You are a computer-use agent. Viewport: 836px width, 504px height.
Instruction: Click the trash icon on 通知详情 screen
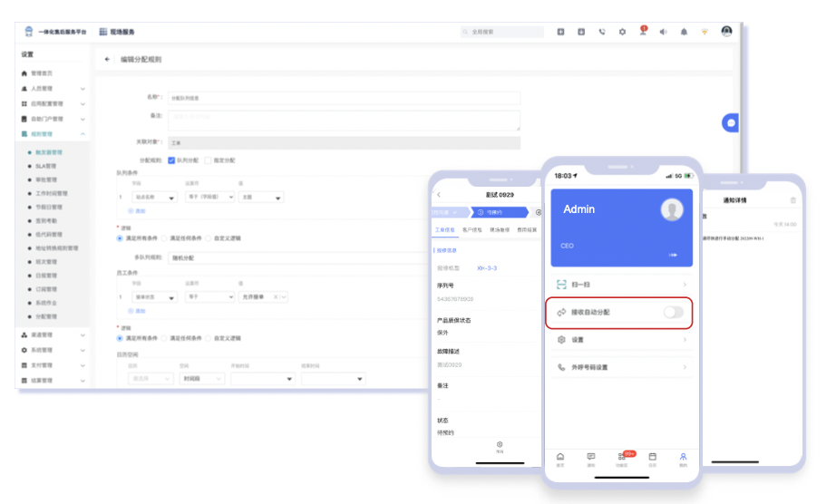793,199
